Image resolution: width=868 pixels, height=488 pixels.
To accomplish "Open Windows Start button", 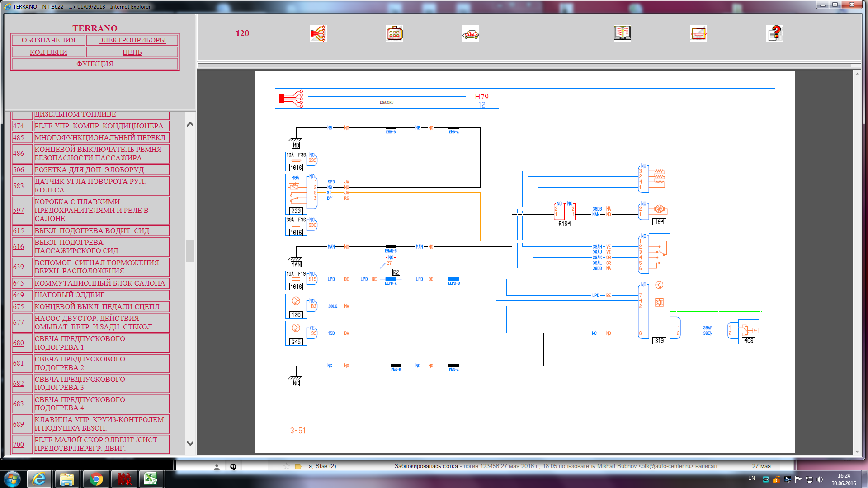I will click(12, 479).
